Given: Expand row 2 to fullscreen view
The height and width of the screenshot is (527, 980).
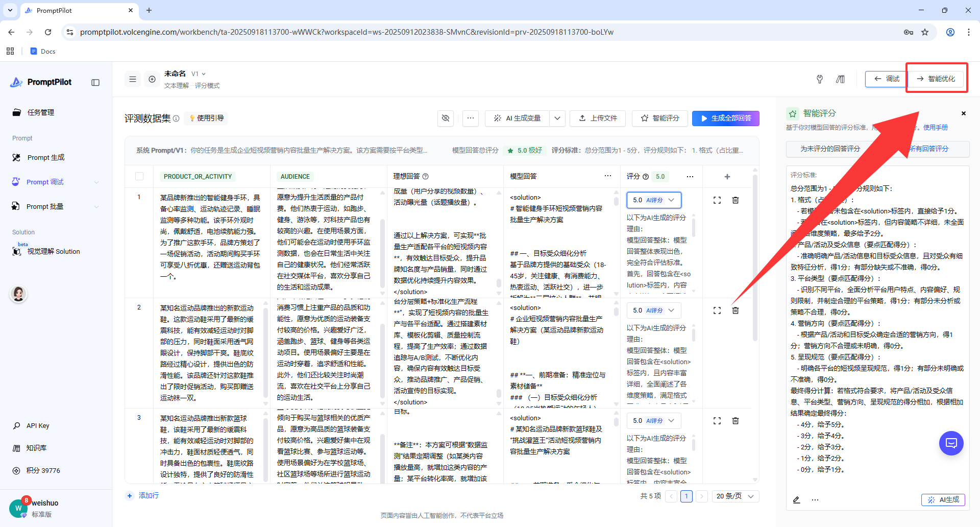Looking at the screenshot, I should pyautogui.click(x=717, y=310).
